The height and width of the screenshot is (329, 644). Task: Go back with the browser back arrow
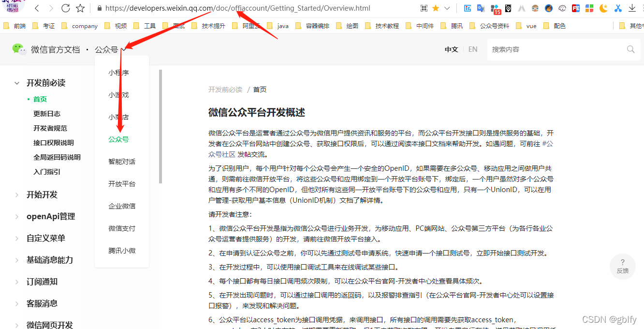point(37,8)
